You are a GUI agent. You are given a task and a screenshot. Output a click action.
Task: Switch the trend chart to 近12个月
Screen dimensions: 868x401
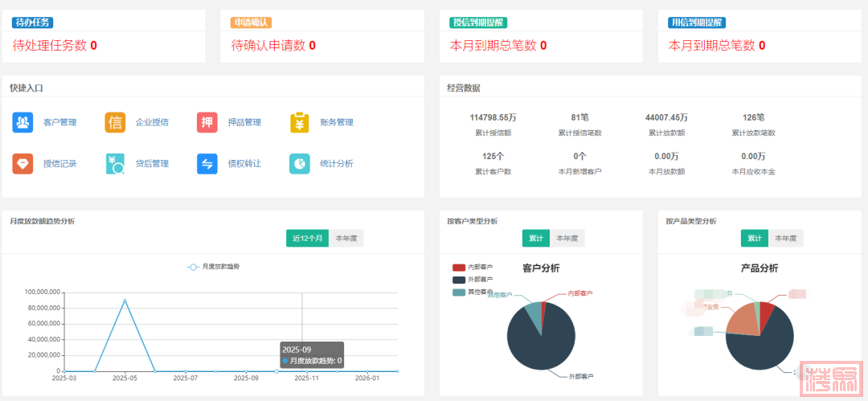(307, 238)
